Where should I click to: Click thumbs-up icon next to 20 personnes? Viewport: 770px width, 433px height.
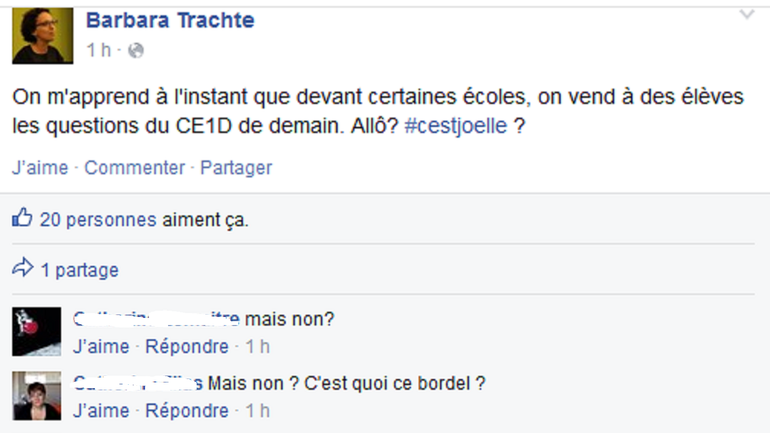tap(22, 219)
